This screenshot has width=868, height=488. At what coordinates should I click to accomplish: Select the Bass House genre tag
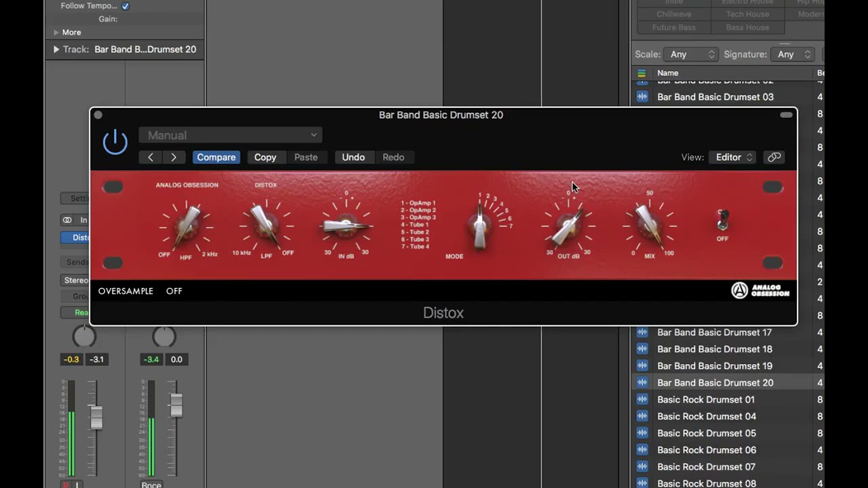coord(747,28)
